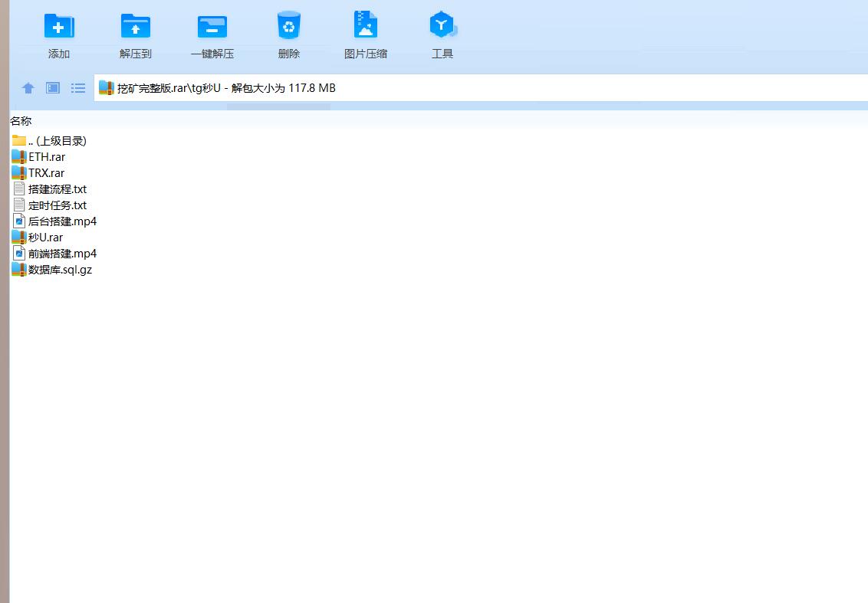Select the 后台搭建.mp4 video file

pyautogui.click(x=62, y=221)
